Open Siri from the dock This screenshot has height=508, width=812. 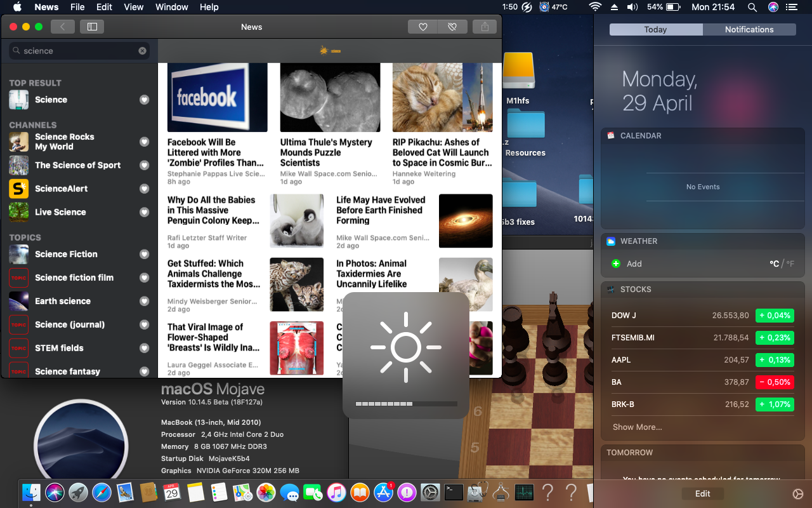pos(55,492)
